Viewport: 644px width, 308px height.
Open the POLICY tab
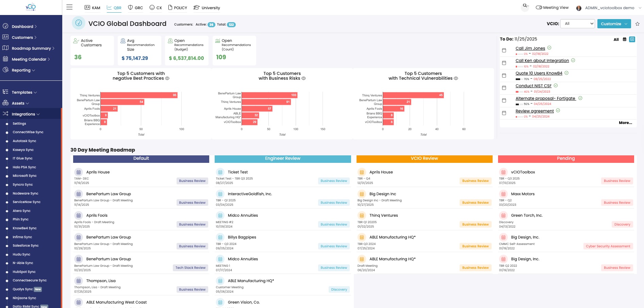pos(178,7)
